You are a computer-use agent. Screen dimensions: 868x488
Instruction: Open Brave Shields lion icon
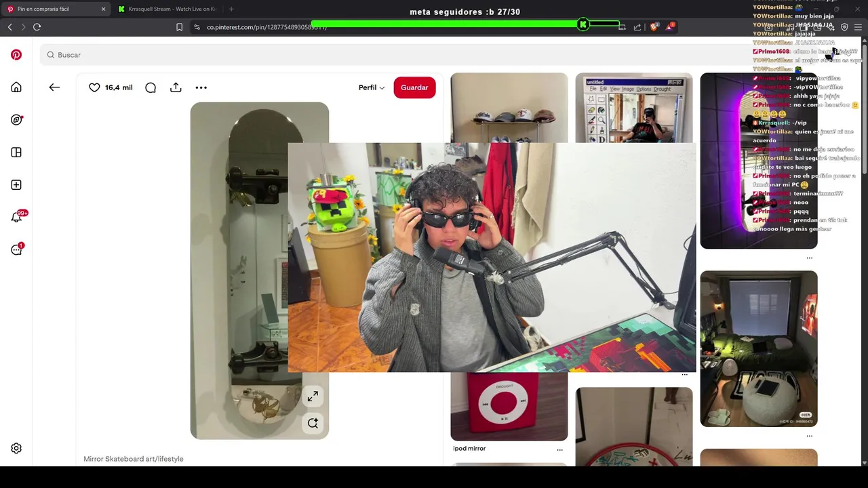[x=654, y=27]
